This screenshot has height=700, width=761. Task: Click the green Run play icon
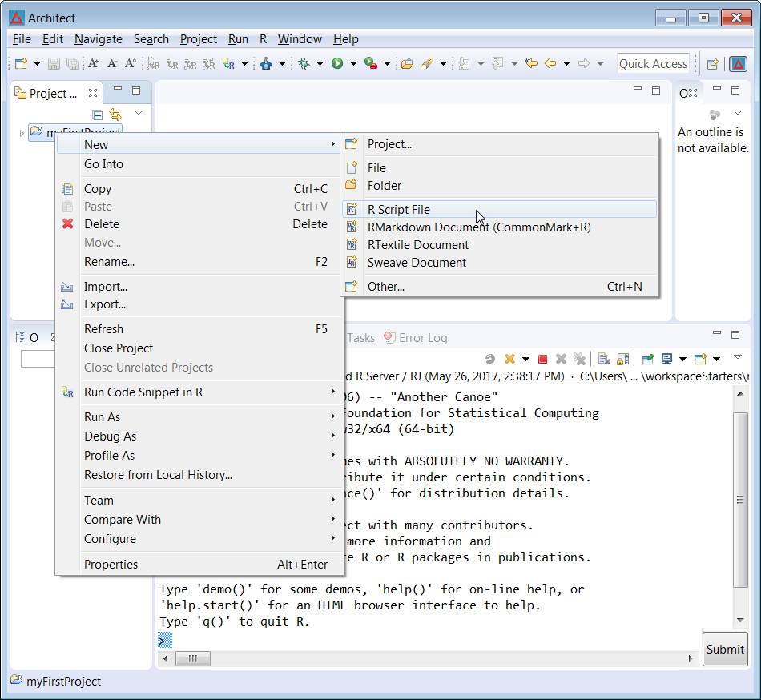(337, 63)
